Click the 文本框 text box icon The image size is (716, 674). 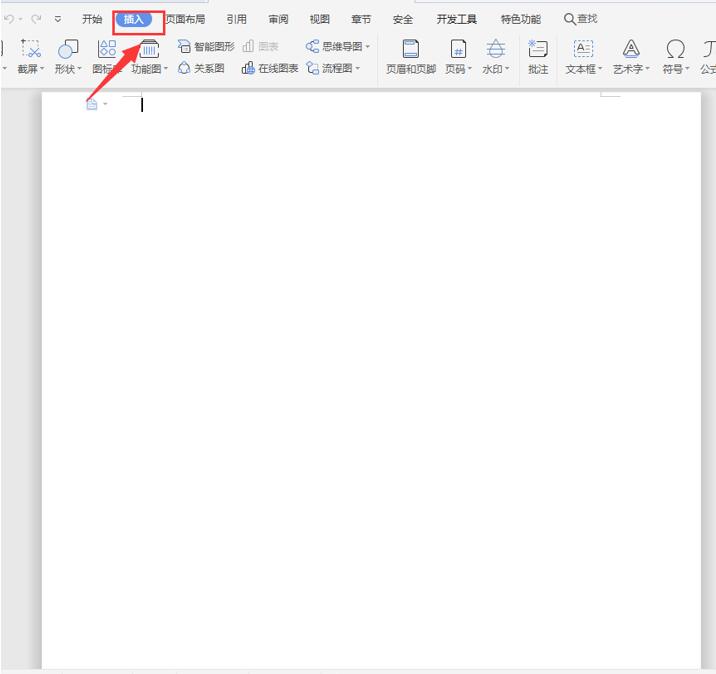click(x=583, y=48)
